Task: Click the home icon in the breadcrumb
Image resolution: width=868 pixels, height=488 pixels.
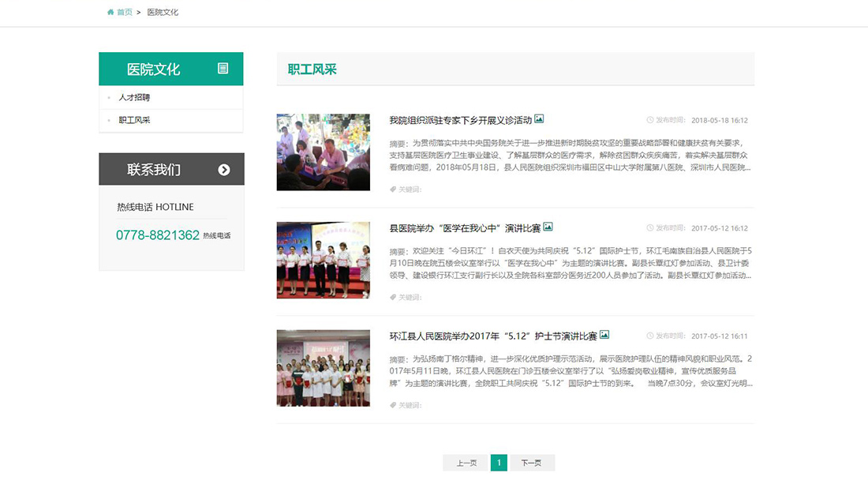Action: pyautogui.click(x=109, y=12)
